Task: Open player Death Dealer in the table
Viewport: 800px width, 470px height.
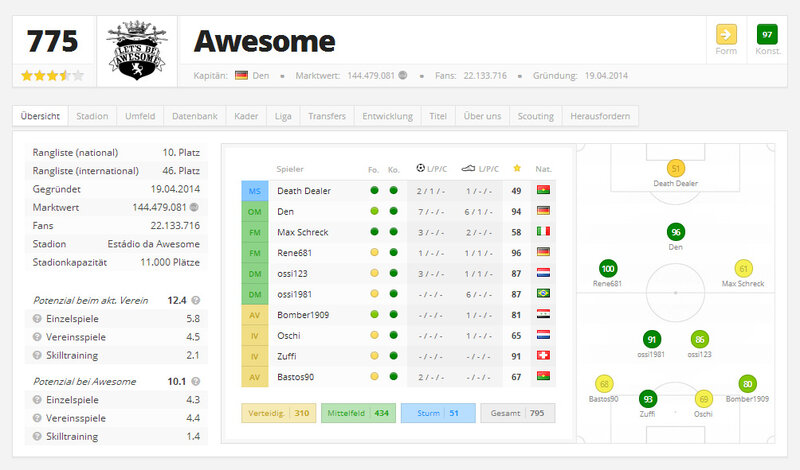Action: [x=304, y=191]
